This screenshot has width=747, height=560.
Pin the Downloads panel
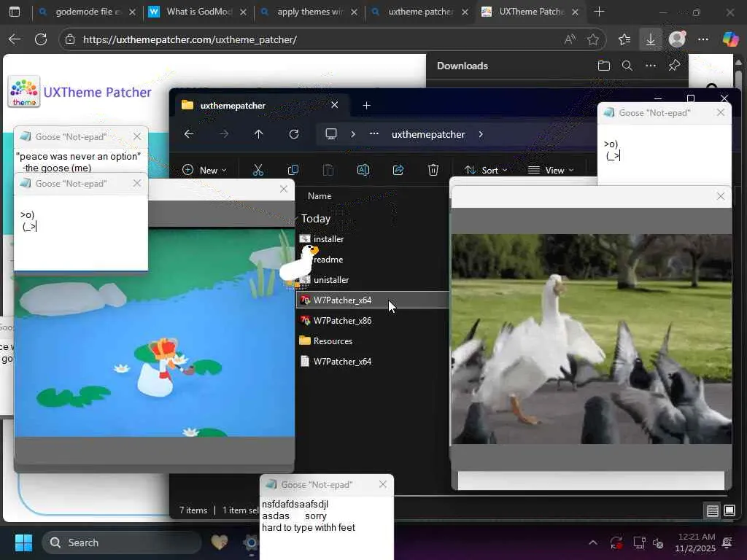point(674,66)
